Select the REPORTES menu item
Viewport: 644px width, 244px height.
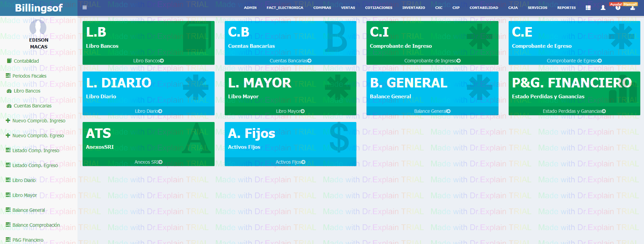tap(566, 7)
